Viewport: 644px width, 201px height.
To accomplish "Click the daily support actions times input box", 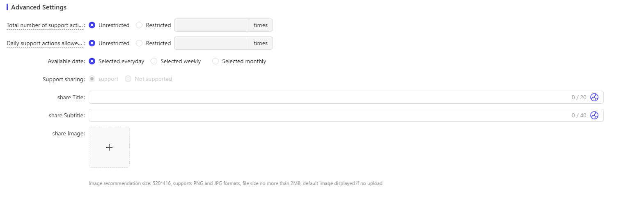I will 211,43.
